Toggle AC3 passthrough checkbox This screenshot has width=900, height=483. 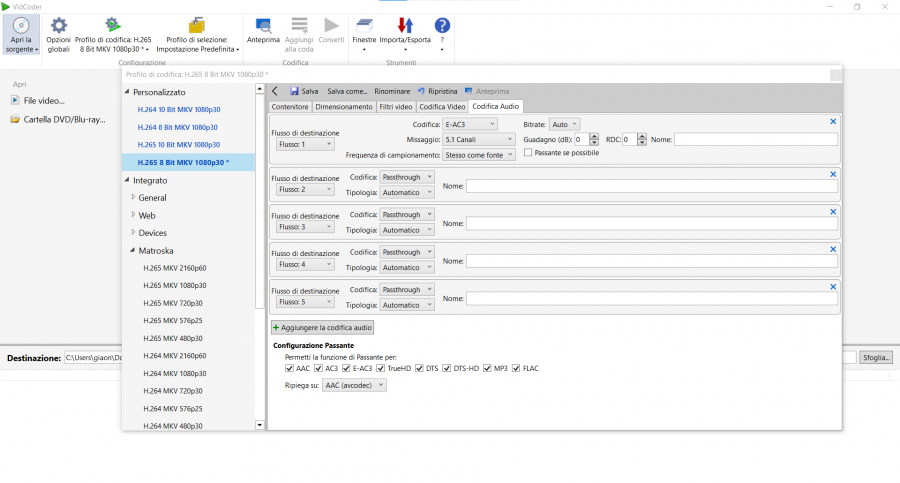(x=318, y=368)
